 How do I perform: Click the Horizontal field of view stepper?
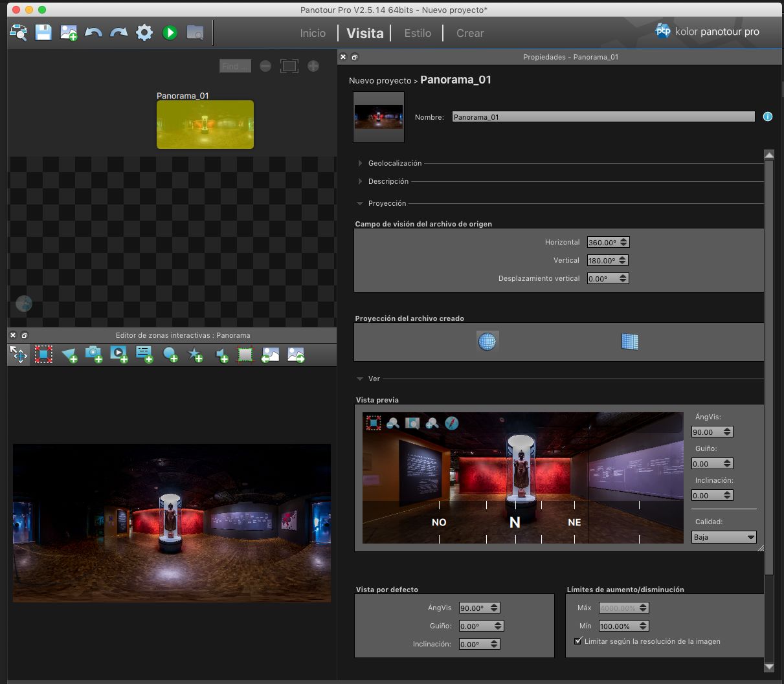click(623, 242)
